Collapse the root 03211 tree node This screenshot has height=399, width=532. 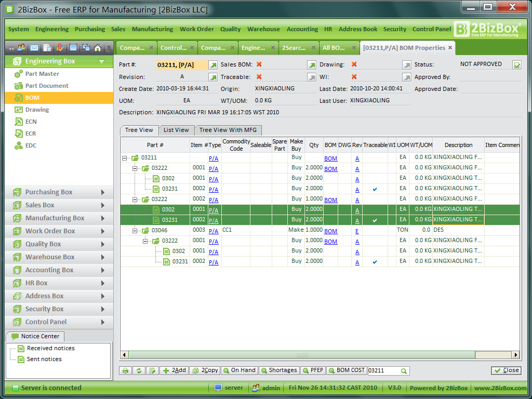pyautogui.click(x=125, y=158)
